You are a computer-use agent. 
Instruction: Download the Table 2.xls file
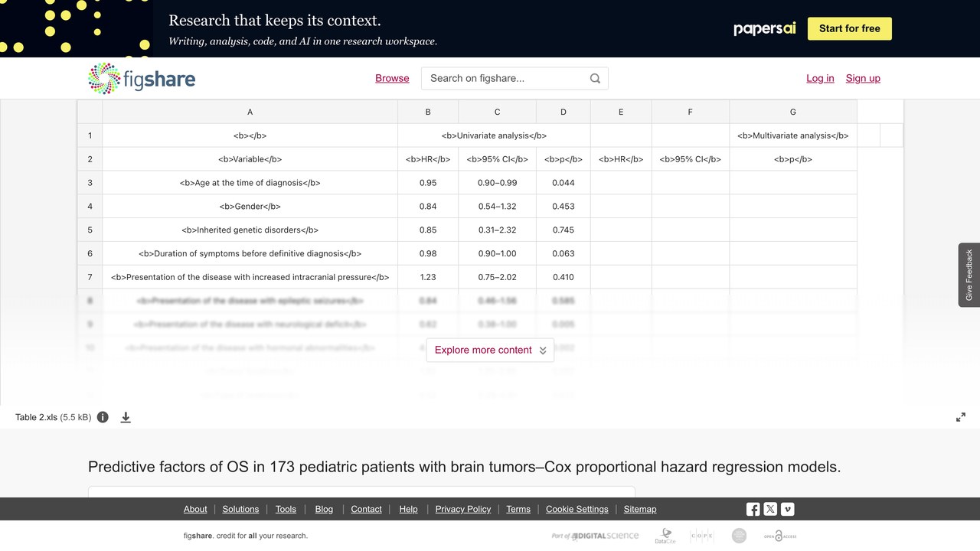(126, 417)
